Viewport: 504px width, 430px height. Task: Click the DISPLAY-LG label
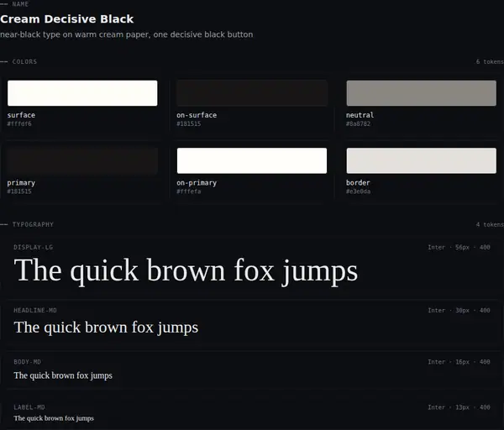[x=33, y=247]
